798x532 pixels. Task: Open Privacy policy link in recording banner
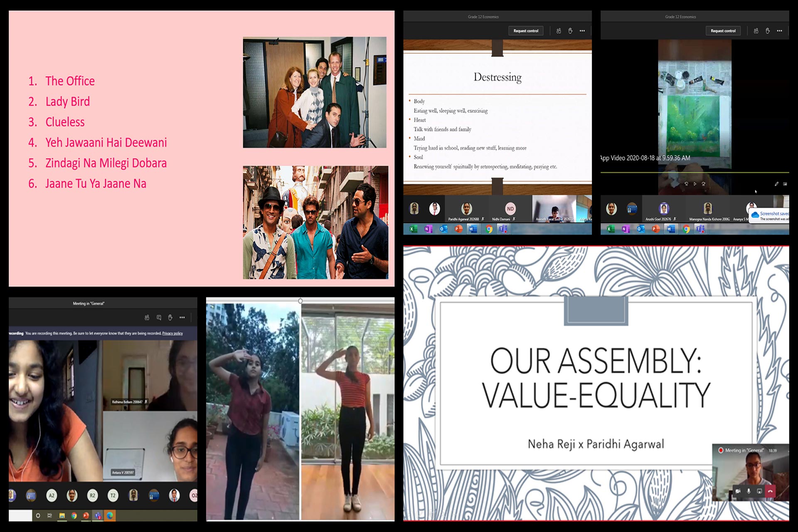pos(172,333)
